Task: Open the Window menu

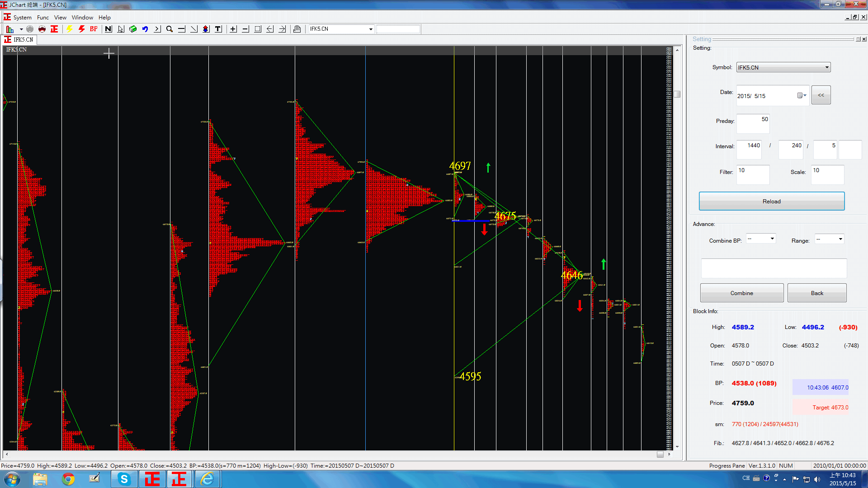Action: pos(82,18)
